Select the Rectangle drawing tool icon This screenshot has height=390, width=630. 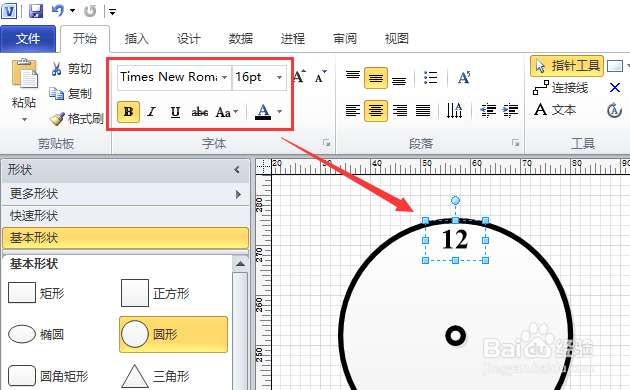(615, 66)
